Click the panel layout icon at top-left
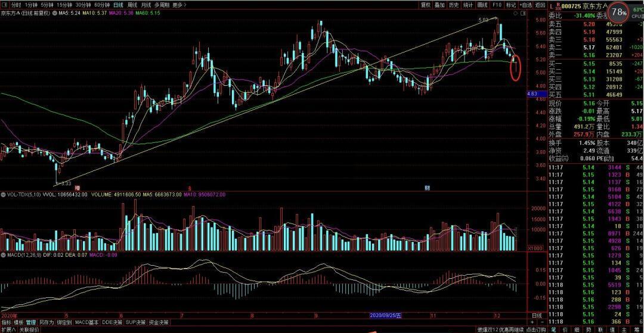Viewport: 644px width, 333px height. coord(5,5)
